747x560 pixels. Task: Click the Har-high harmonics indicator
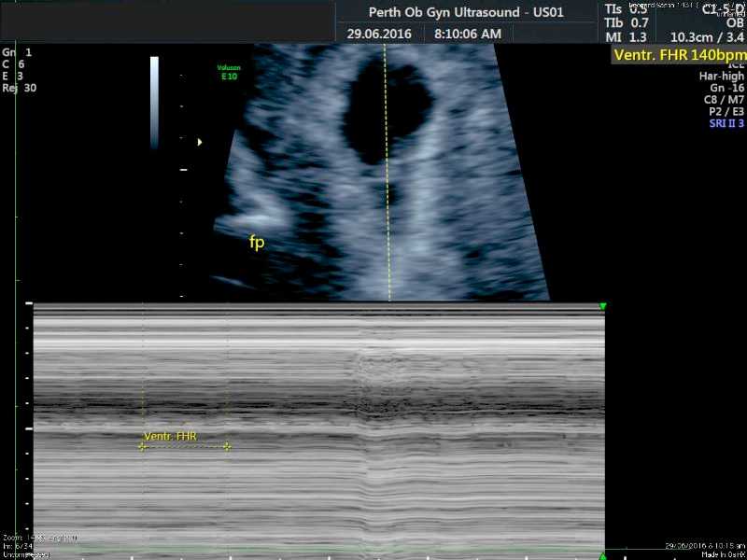pos(722,75)
